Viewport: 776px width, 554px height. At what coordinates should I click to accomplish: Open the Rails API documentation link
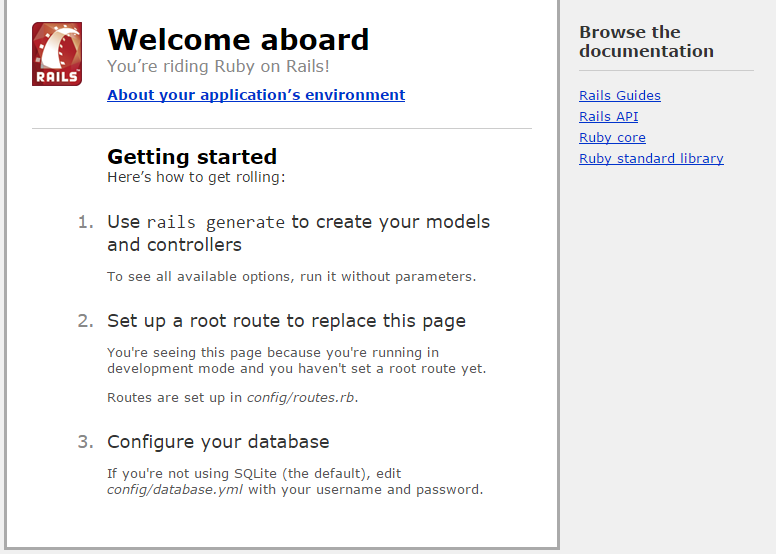(608, 116)
